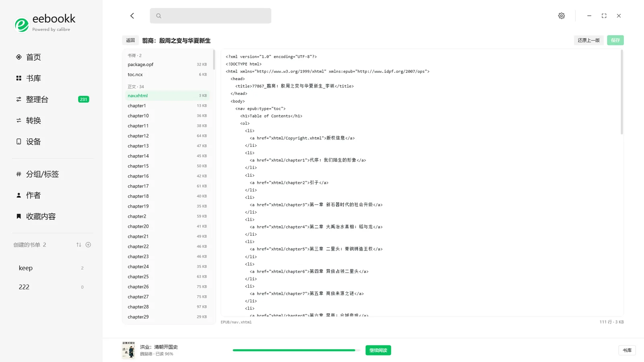The image size is (644, 362).
Task: Click the eebookk logo icon
Action: [22, 25]
